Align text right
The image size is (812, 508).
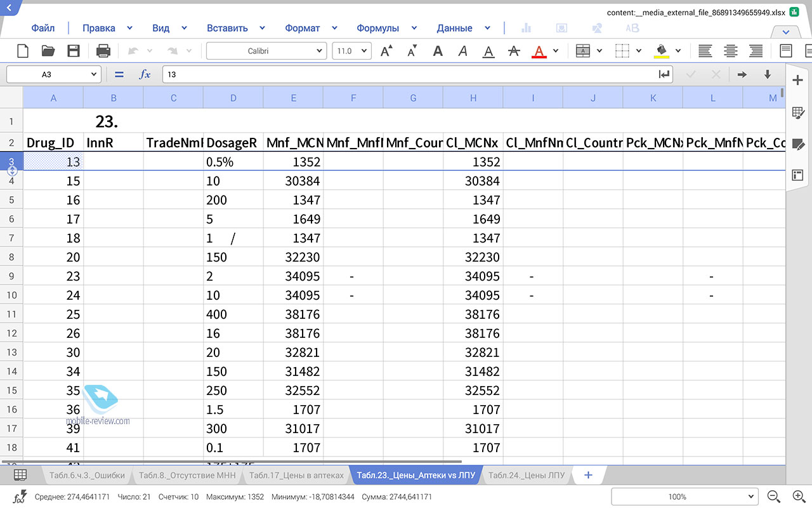click(756, 51)
